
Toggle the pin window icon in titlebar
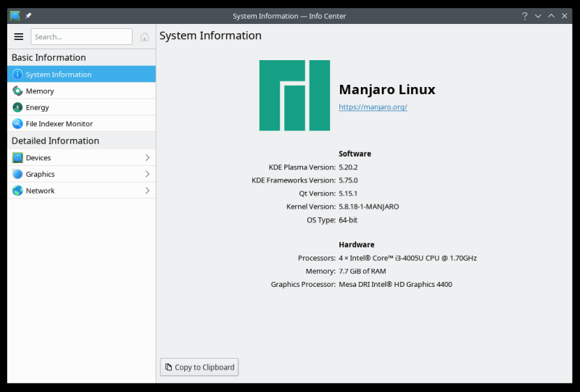(28, 15)
